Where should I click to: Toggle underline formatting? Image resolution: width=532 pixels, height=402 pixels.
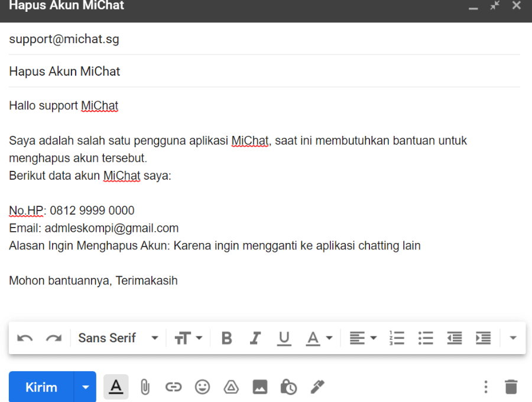point(284,338)
